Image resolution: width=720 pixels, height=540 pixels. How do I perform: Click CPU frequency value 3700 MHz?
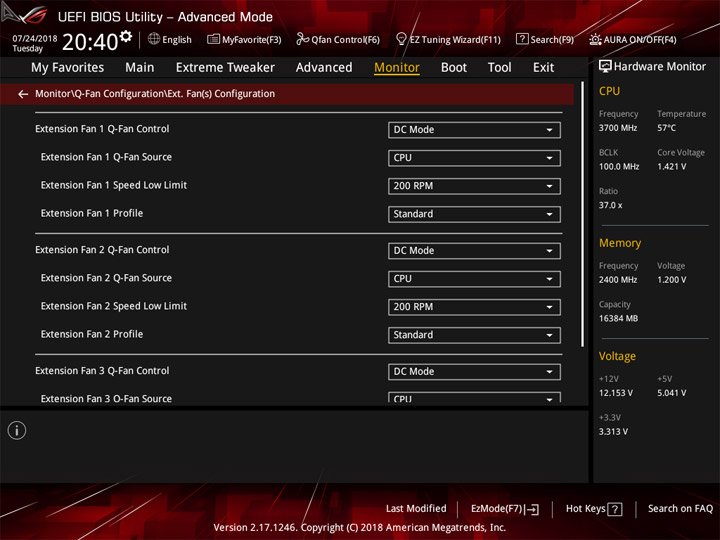pyautogui.click(x=618, y=128)
